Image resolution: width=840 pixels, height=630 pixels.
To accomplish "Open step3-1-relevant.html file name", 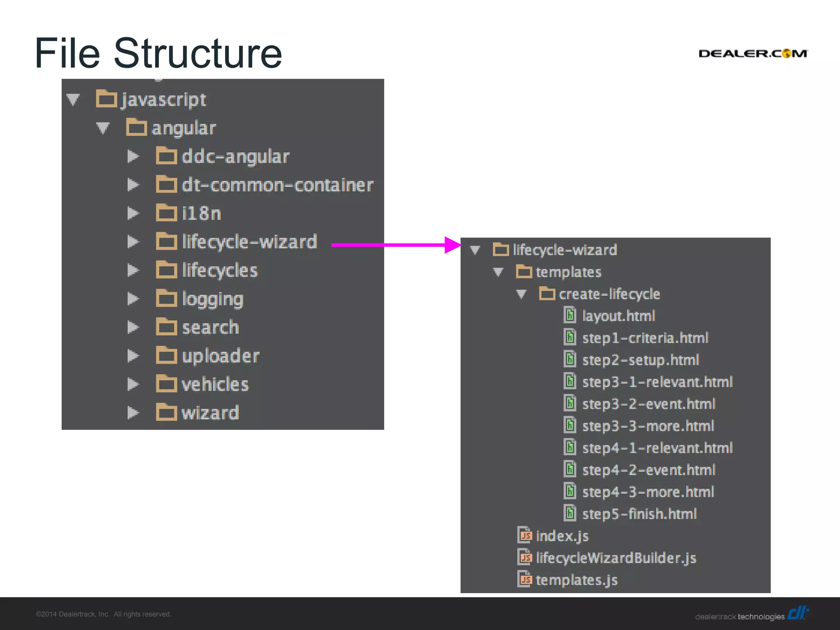I will point(657,382).
